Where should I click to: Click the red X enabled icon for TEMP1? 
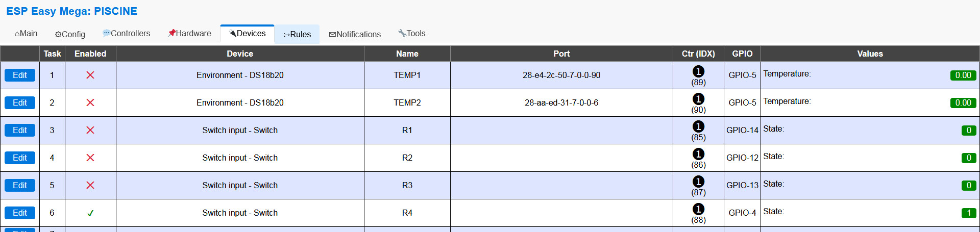(x=90, y=75)
